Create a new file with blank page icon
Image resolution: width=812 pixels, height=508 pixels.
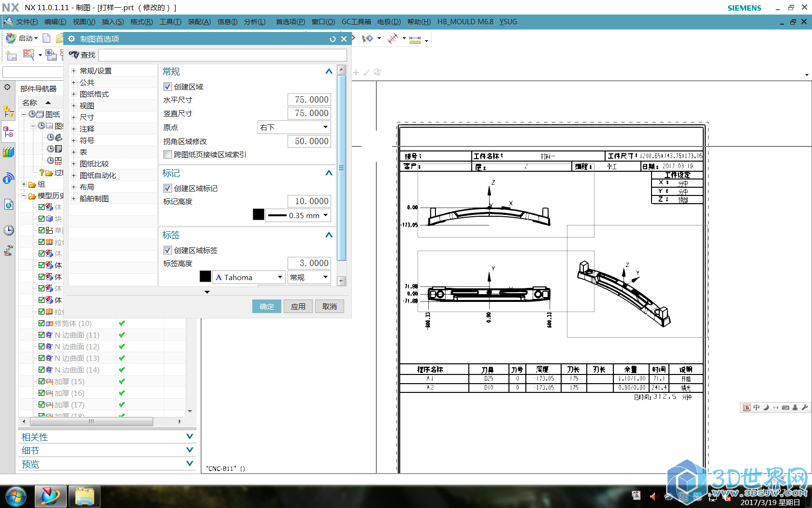click(46, 38)
